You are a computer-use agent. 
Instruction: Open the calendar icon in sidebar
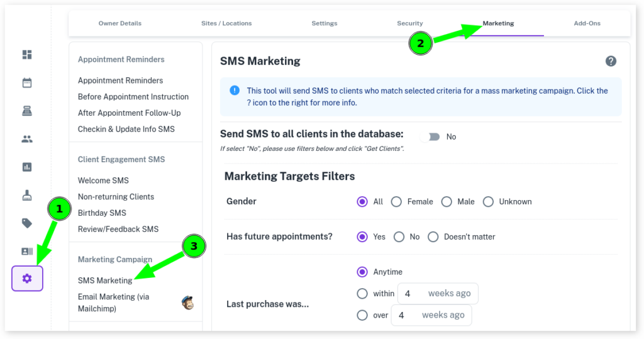27,83
